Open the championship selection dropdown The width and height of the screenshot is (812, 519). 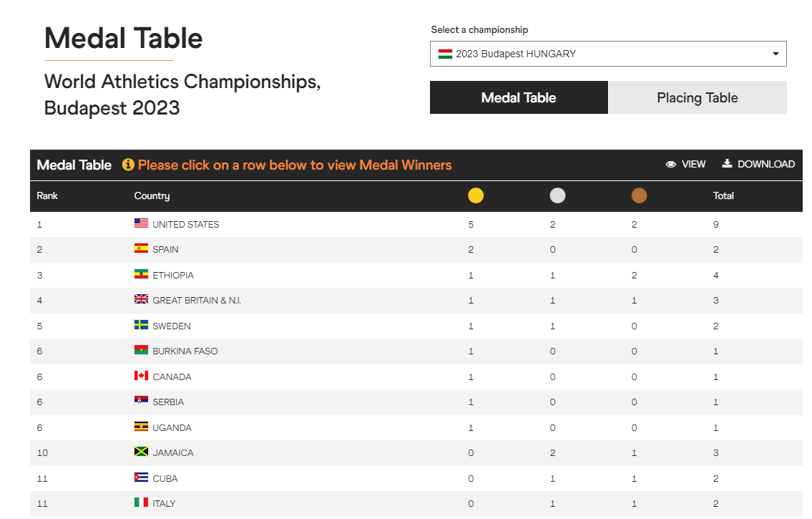608,54
